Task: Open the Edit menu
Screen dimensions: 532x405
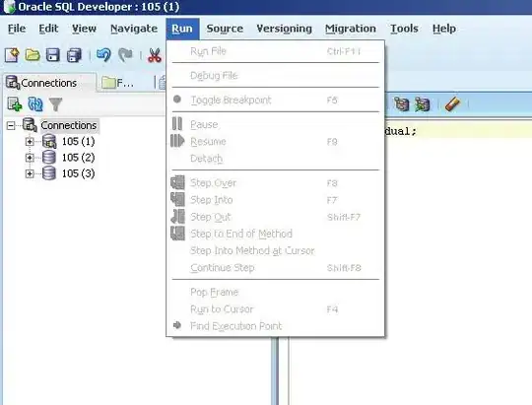Action: 48,29
